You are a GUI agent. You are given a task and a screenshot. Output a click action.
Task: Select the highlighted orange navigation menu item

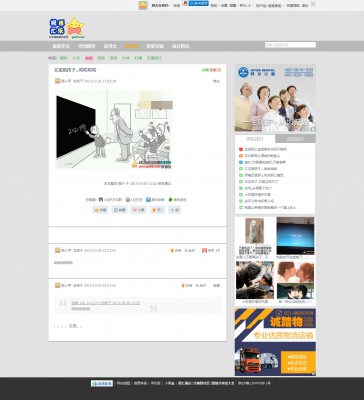coord(131,46)
